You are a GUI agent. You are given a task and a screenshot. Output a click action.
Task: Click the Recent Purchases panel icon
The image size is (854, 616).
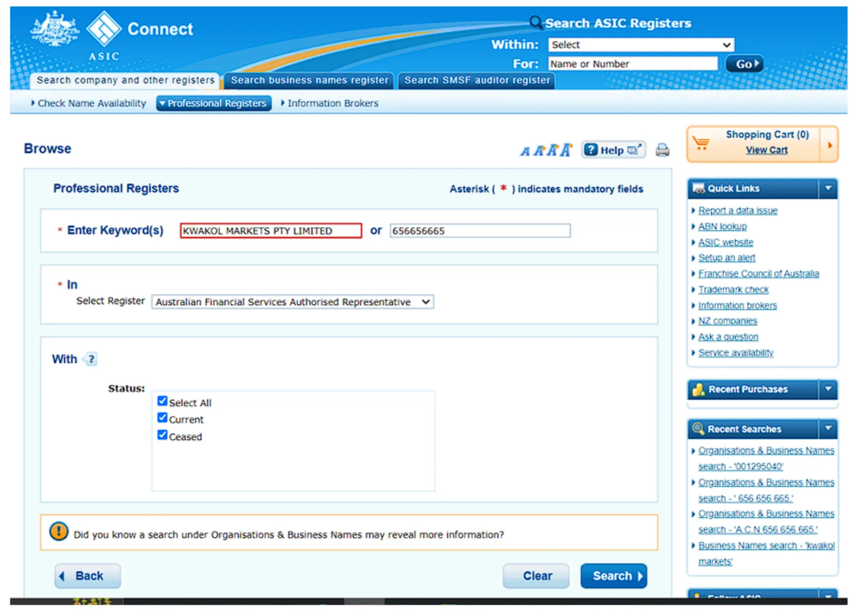pyautogui.click(x=699, y=389)
